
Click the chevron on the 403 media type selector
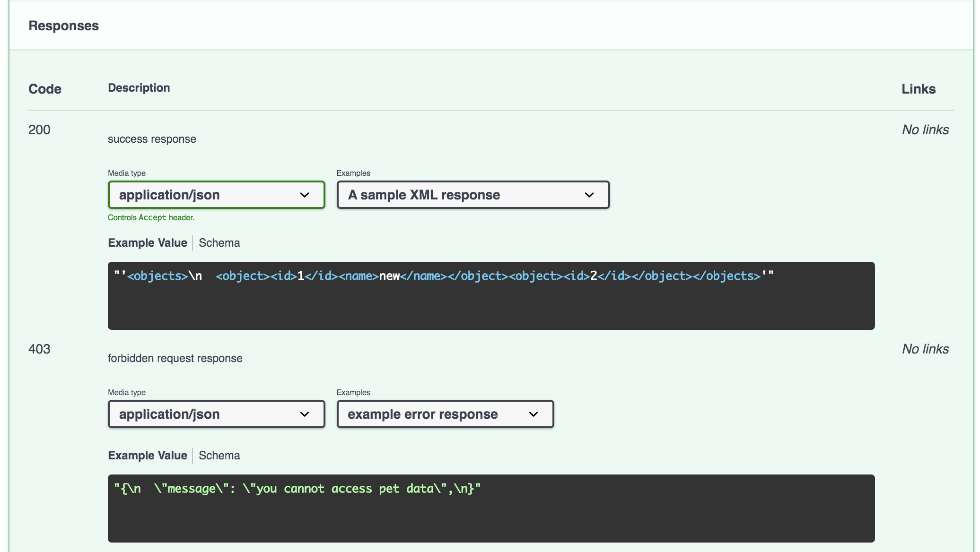[x=305, y=414]
